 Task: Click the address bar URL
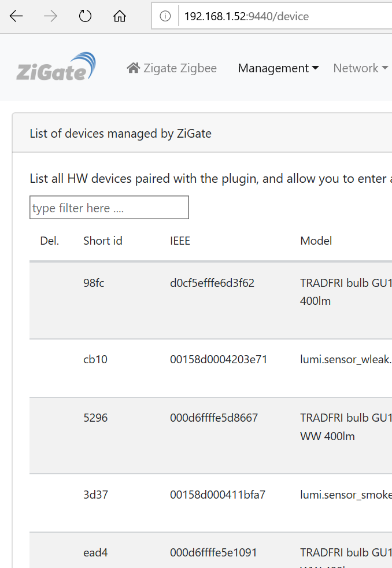(x=246, y=16)
